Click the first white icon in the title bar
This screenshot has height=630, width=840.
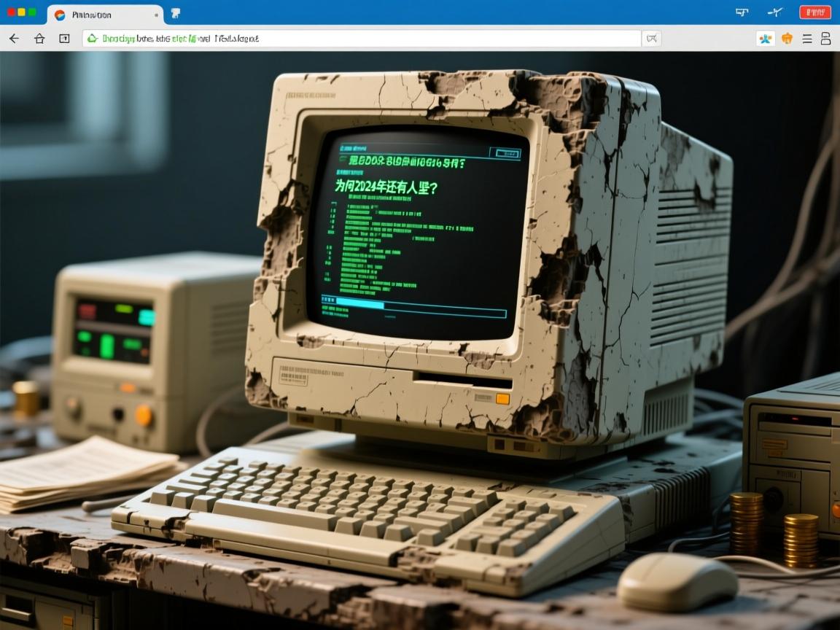tap(742, 12)
